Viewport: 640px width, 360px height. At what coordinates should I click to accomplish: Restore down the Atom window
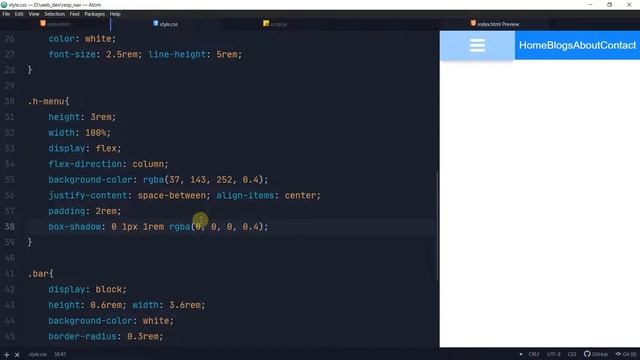coord(609,5)
